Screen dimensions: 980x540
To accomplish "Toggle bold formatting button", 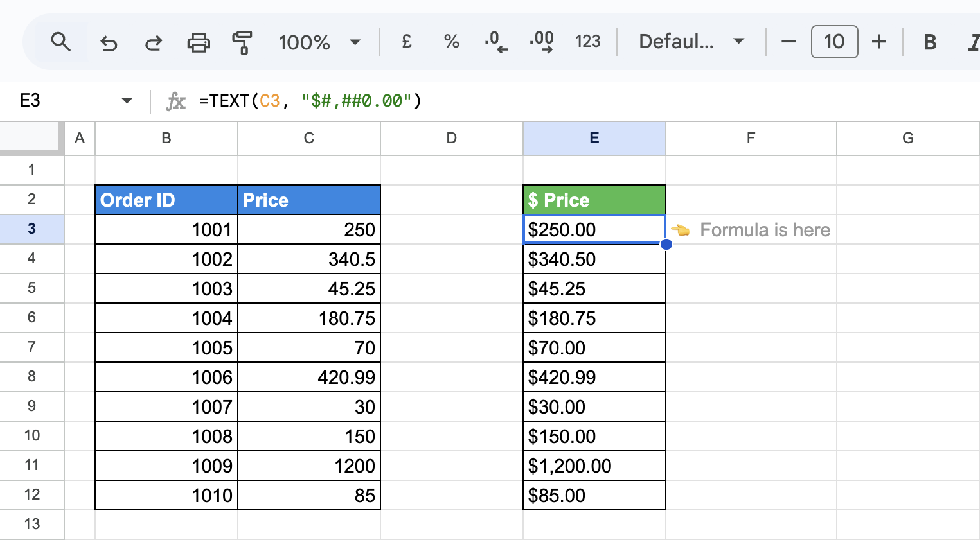I will pyautogui.click(x=929, y=42).
